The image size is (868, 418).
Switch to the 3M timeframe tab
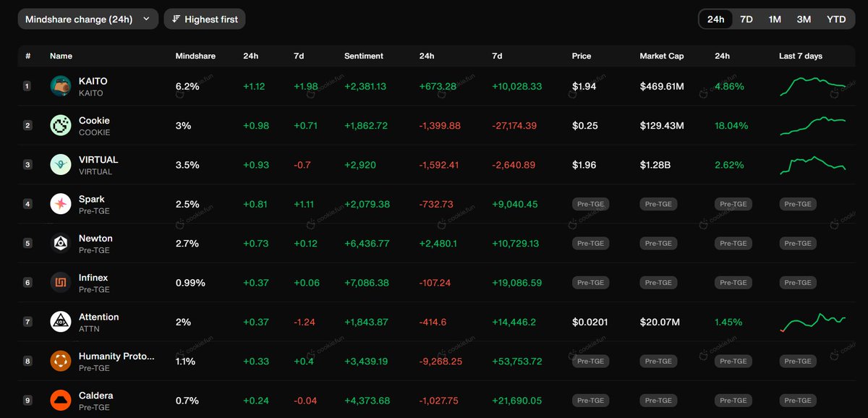pyautogui.click(x=804, y=20)
